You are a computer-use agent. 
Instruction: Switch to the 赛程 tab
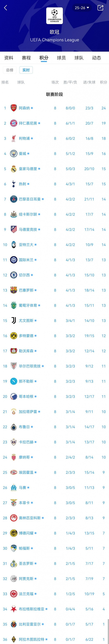(x=26, y=58)
